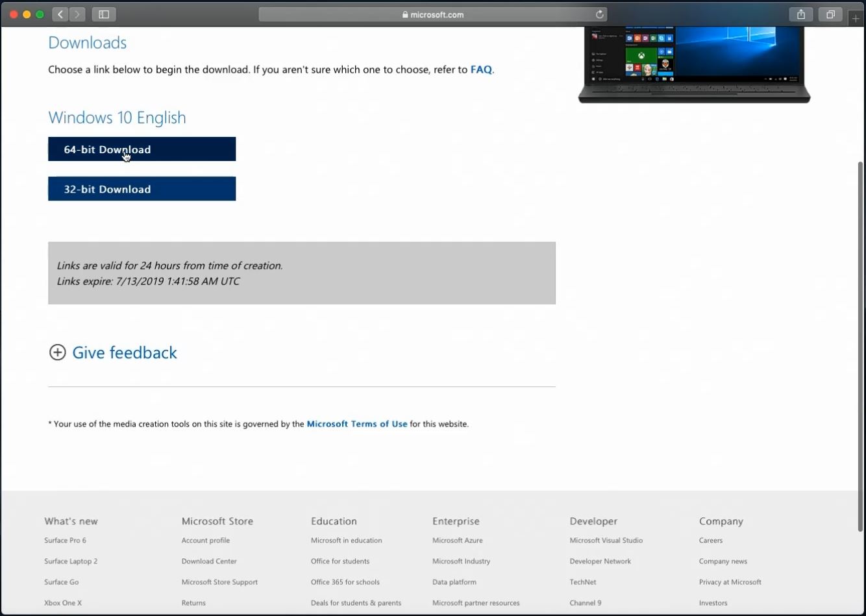Go back to the previous page
The height and width of the screenshot is (616, 866).
(x=60, y=14)
